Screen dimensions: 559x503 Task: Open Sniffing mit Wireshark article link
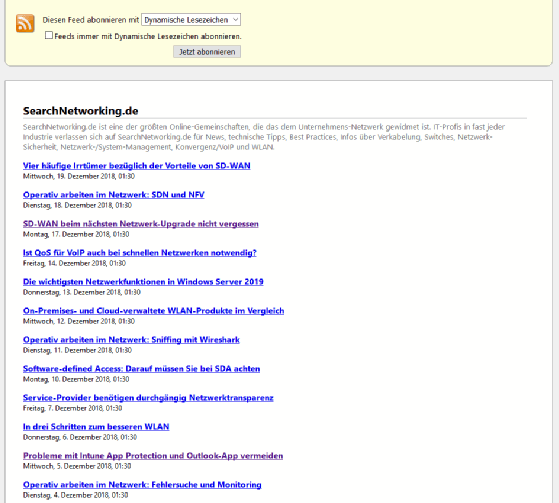pyautogui.click(x=131, y=340)
